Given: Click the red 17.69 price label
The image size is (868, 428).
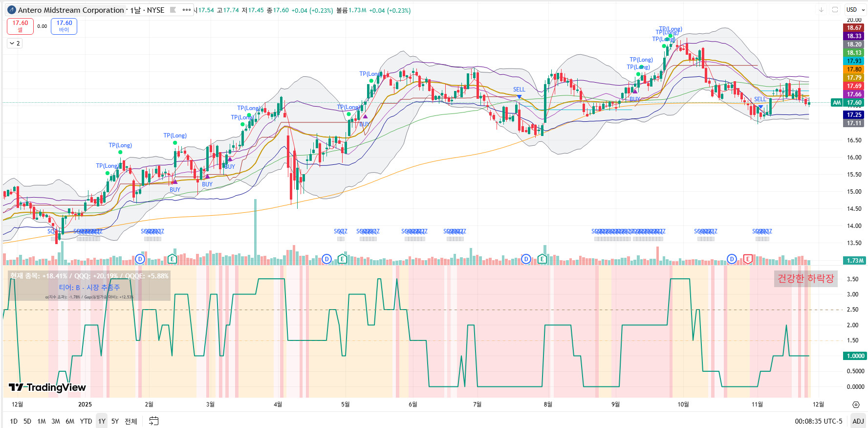Looking at the screenshot, I should tap(854, 86).
